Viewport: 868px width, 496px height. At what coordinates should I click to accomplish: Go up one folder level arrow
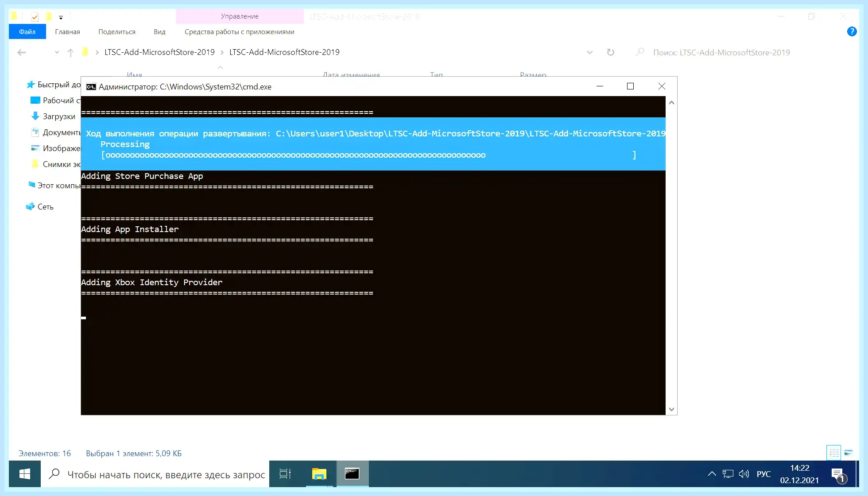click(x=70, y=53)
